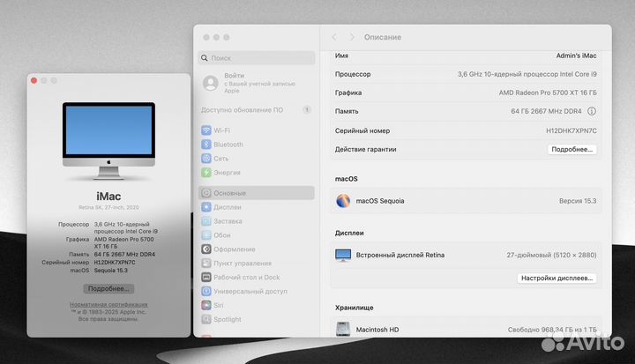Open Доступно обновление ПО item
Screen dimensions: 635x364
click(257, 109)
